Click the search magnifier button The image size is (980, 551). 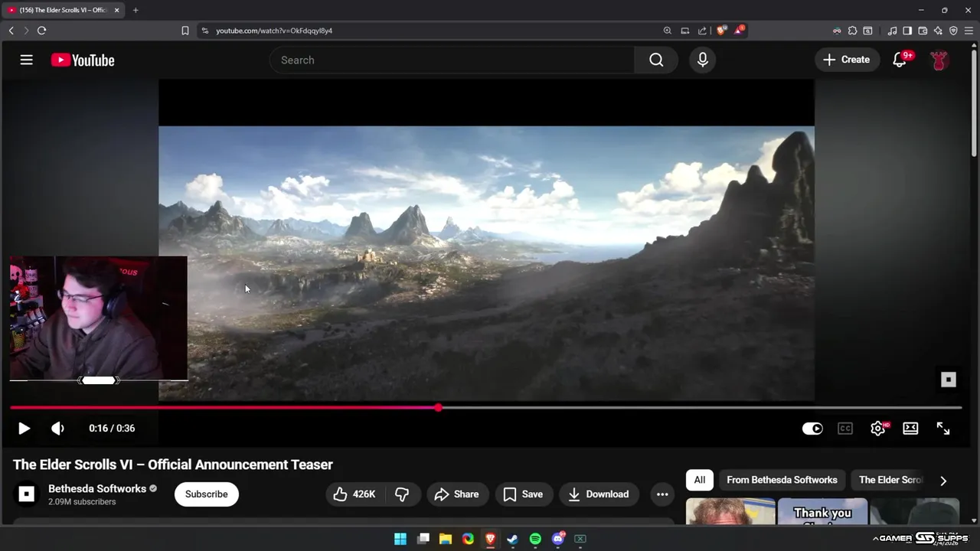click(656, 60)
